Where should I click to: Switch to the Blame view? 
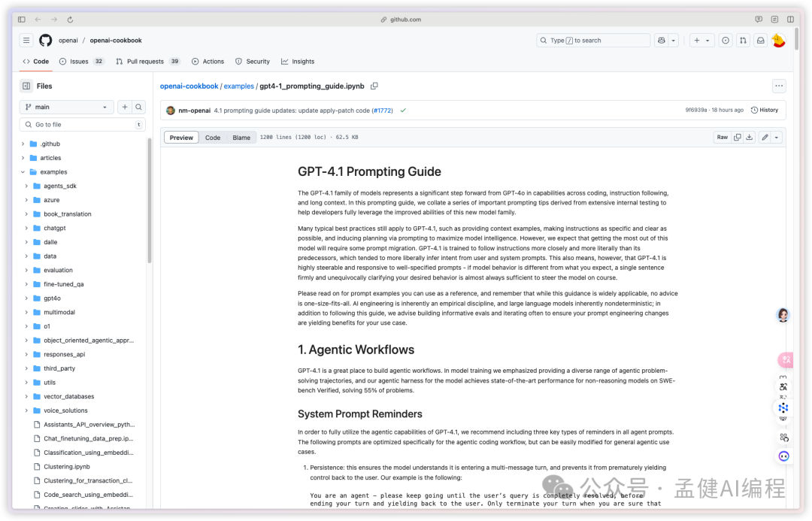(x=241, y=138)
